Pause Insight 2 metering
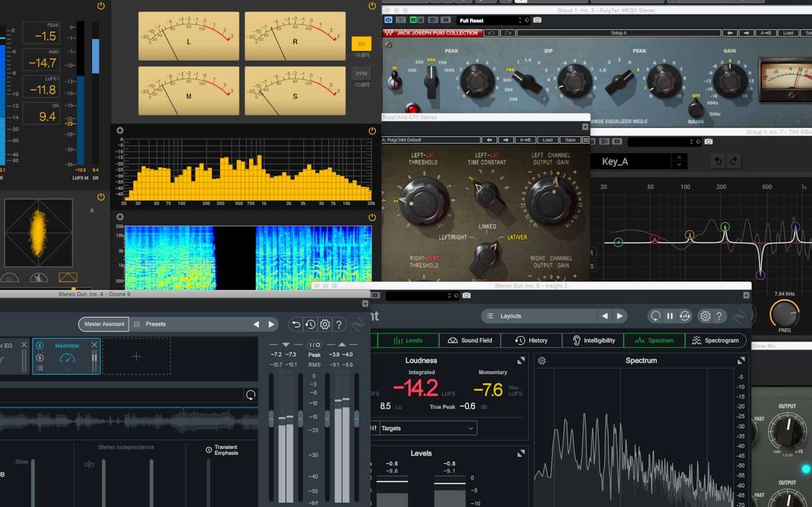812x507 pixels. 670,316
